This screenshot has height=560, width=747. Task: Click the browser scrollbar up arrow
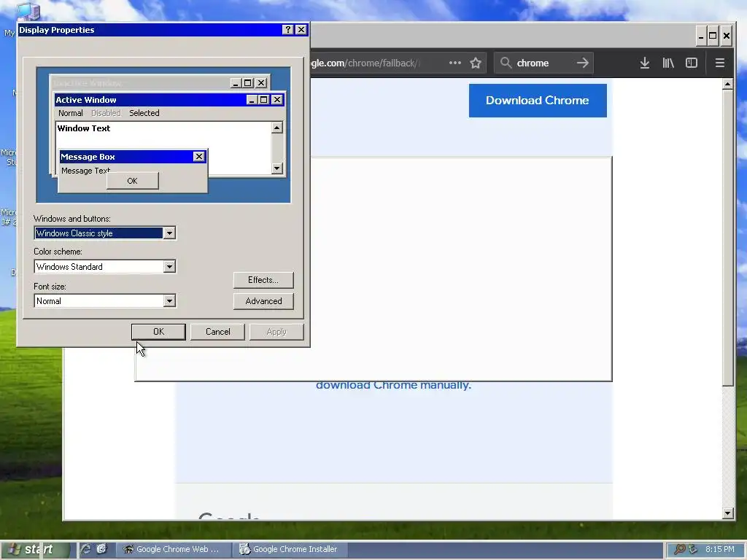[x=727, y=85]
